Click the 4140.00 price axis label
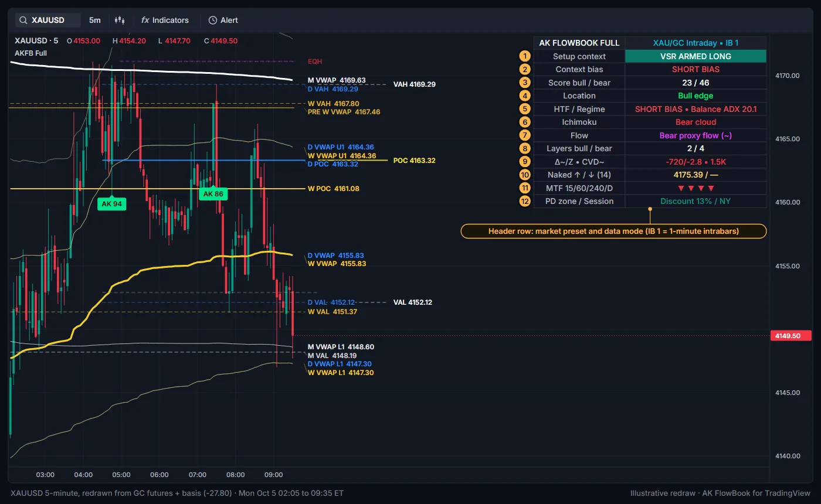Screen dimensions: 821x504 click(787, 456)
